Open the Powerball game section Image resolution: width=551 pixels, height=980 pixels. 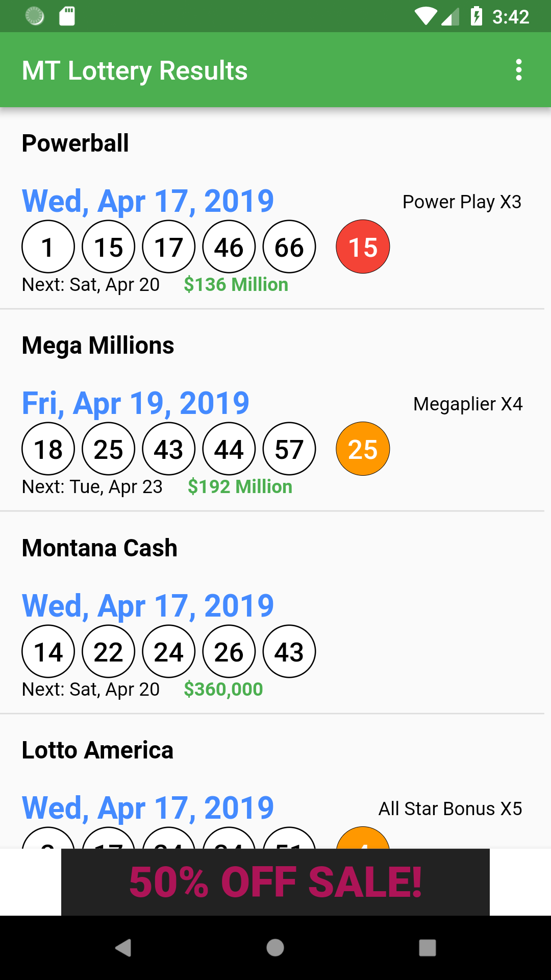point(76,143)
